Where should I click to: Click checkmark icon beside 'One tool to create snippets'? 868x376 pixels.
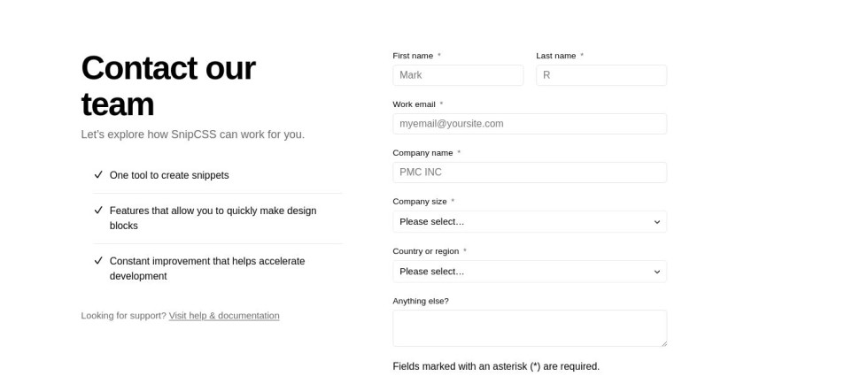pos(98,175)
